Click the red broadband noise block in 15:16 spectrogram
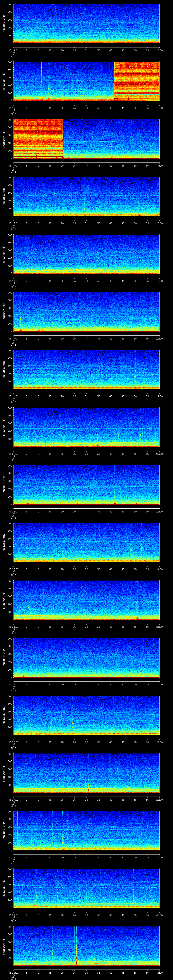The image size is (173, 980). pos(38,139)
